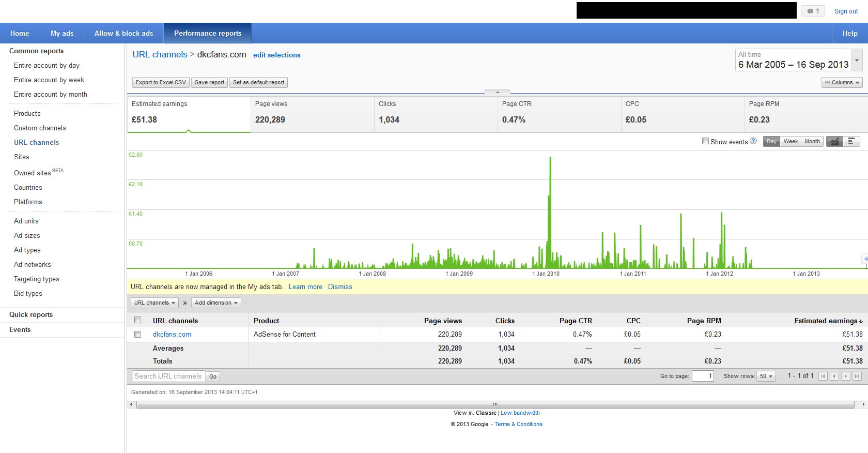This screenshot has width=868, height=453.
Task: Switch to bar chart view icon
Action: click(x=851, y=141)
